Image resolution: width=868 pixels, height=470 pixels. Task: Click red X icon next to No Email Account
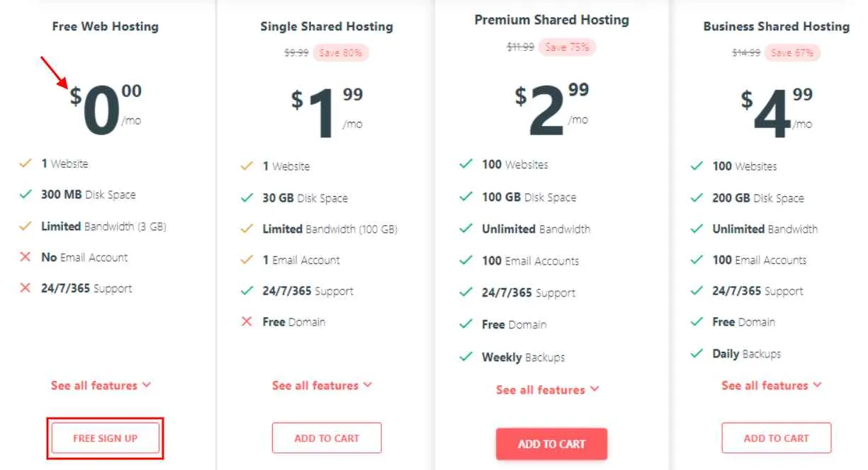(26, 257)
